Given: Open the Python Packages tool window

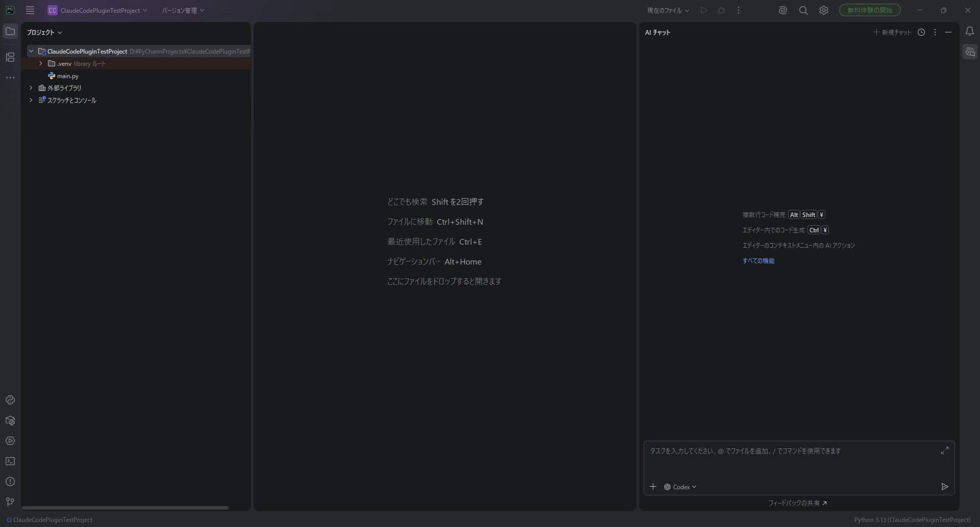Looking at the screenshot, I should (x=10, y=421).
